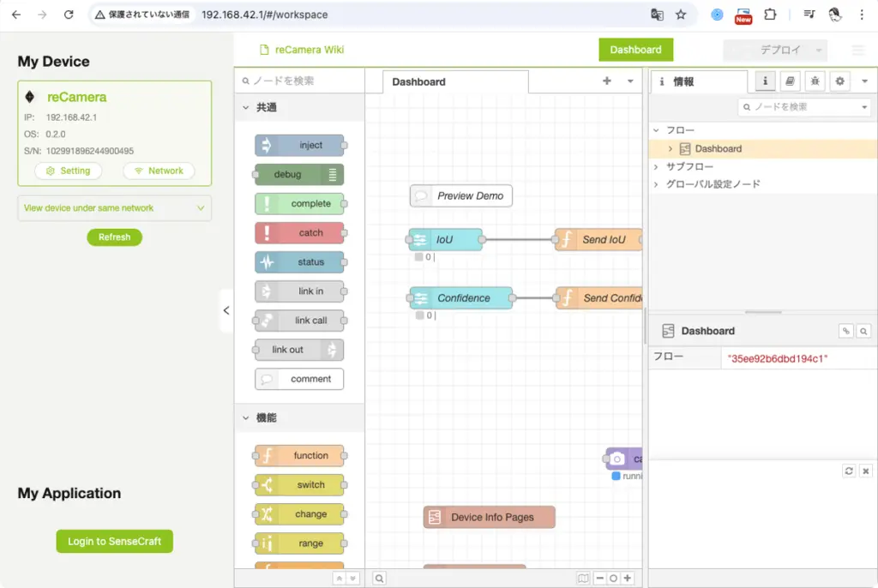
Task: Refresh the lower info panel content
Action: pyautogui.click(x=849, y=471)
